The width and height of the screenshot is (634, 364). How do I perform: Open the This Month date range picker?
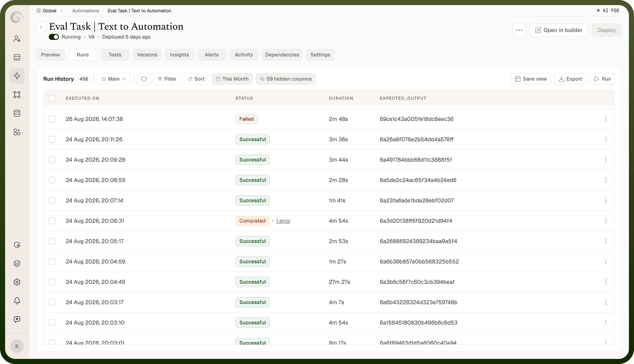[x=232, y=79]
